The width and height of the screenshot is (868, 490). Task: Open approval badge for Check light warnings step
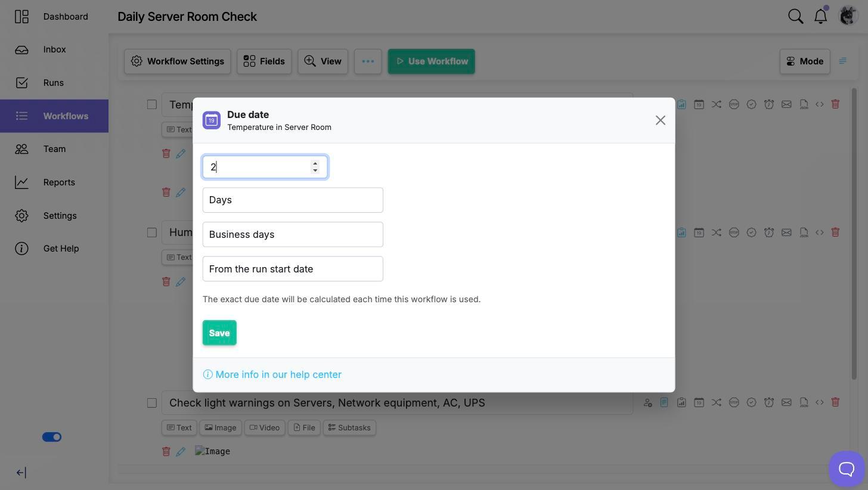pyautogui.click(x=751, y=402)
